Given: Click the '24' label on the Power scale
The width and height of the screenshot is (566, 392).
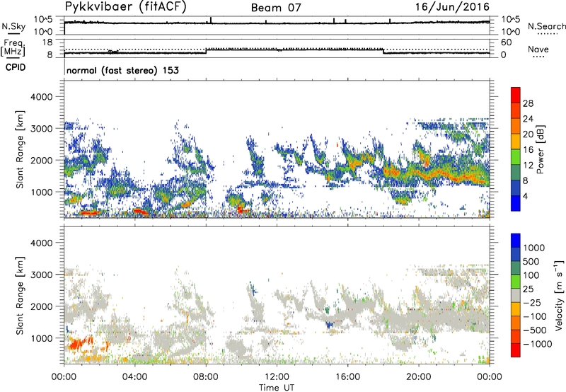Looking at the screenshot, I should pos(528,119).
